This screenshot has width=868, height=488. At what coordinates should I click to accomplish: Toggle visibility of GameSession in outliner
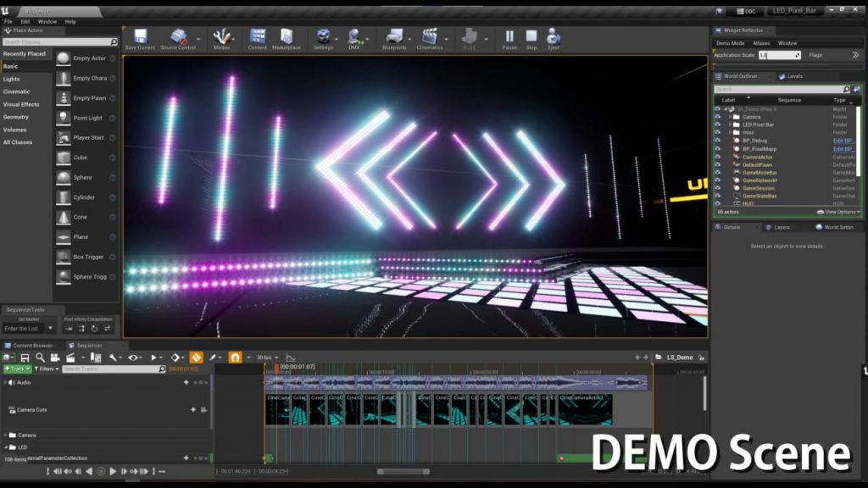[718, 188]
